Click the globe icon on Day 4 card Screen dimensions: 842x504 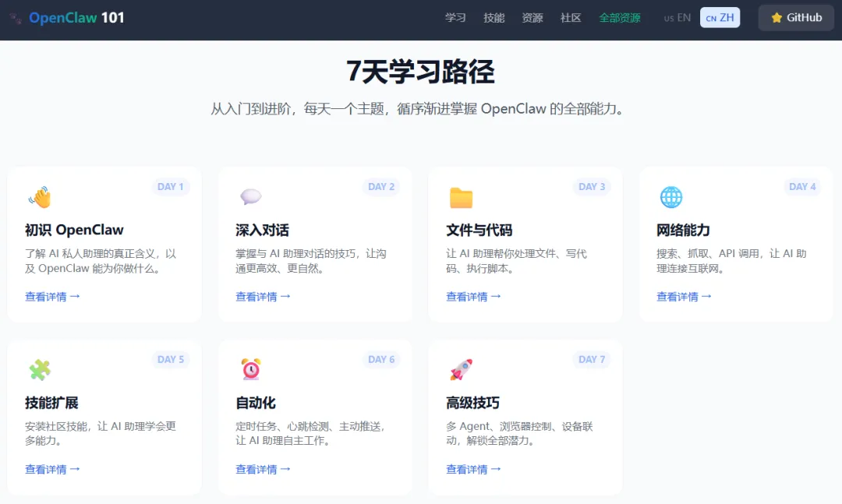671,197
